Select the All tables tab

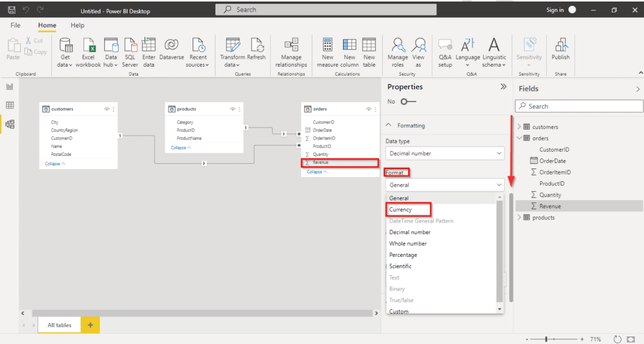[59, 325]
